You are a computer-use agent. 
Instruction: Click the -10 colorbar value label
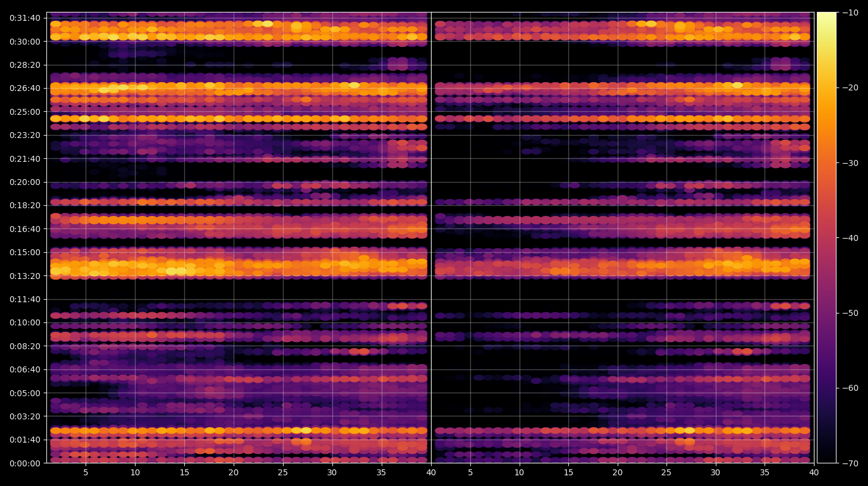pyautogui.click(x=850, y=12)
